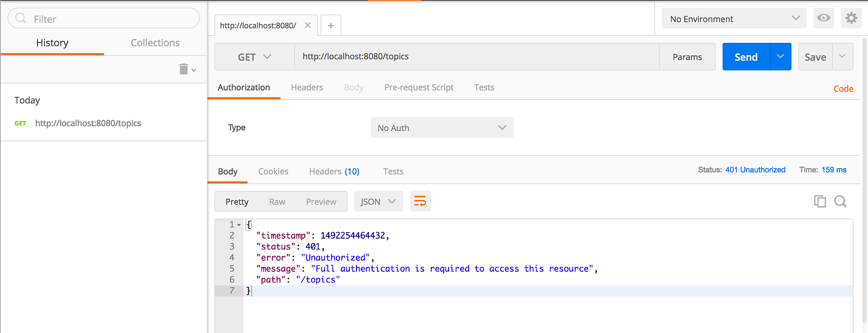Click the "path": "/topics" response line
Image resolution: width=868 pixels, height=333 pixels.
coord(298,280)
